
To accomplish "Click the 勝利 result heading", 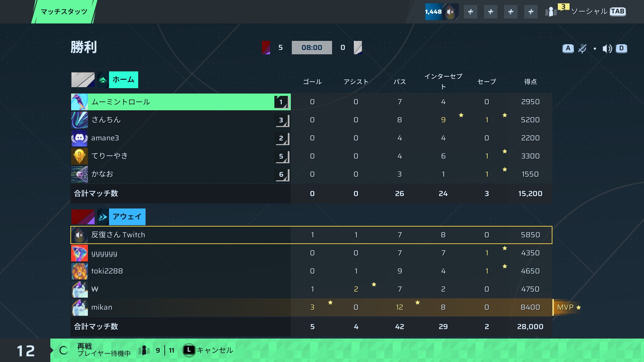I will pos(84,47).
